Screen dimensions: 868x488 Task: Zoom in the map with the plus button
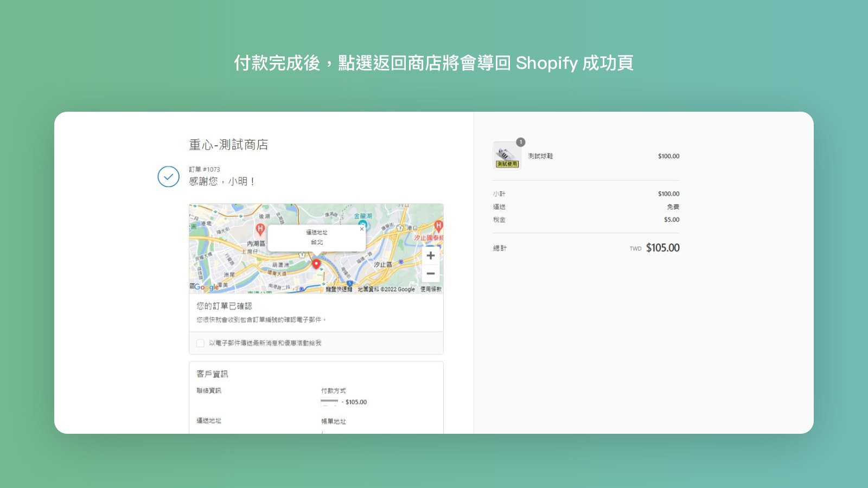(x=431, y=255)
